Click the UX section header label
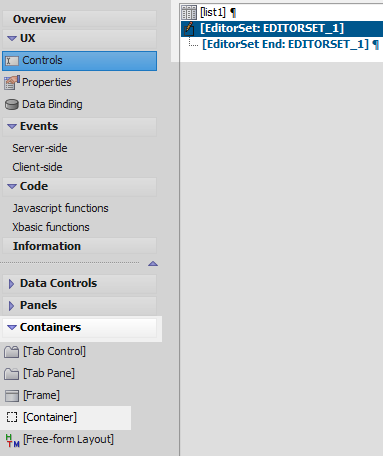This screenshot has width=383, height=456. click(27, 38)
